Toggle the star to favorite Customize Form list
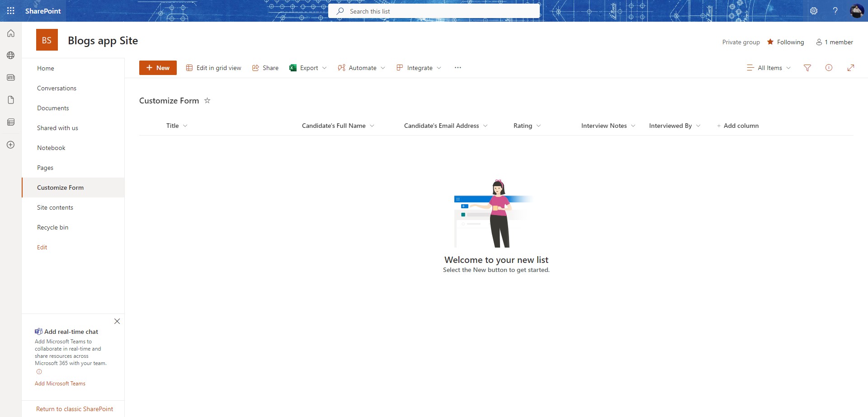Image resolution: width=868 pixels, height=417 pixels. click(207, 100)
